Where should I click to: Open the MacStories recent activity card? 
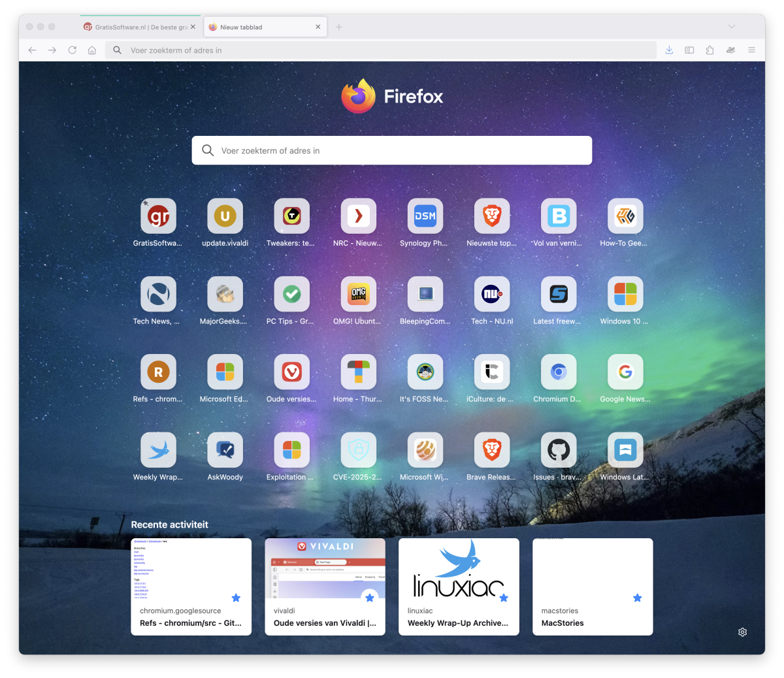pos(593,586)
